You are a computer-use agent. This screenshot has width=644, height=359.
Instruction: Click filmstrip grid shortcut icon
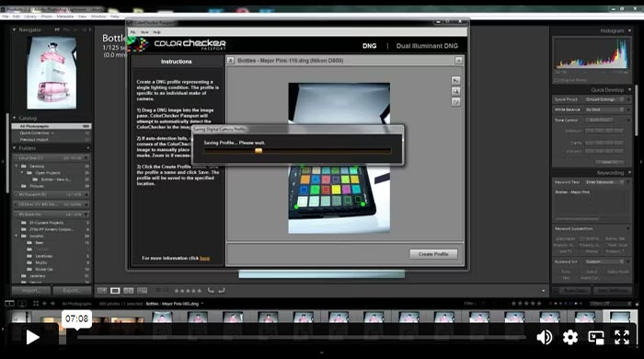pos(36,304)
